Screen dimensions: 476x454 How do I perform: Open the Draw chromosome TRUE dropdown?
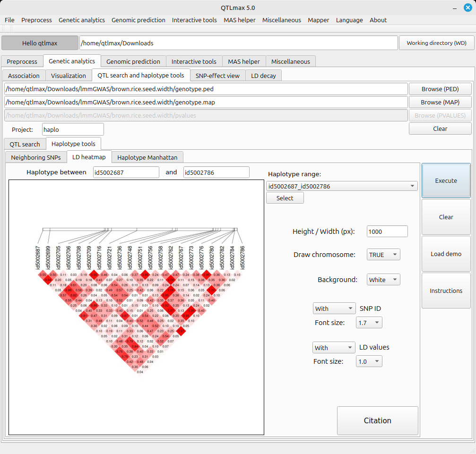[x=383, y=255]
